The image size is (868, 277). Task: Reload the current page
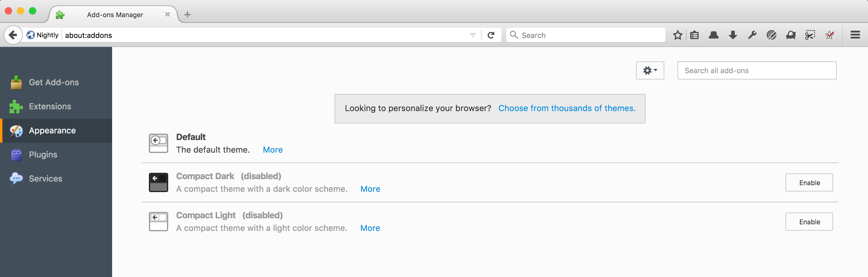pos(491,35)
